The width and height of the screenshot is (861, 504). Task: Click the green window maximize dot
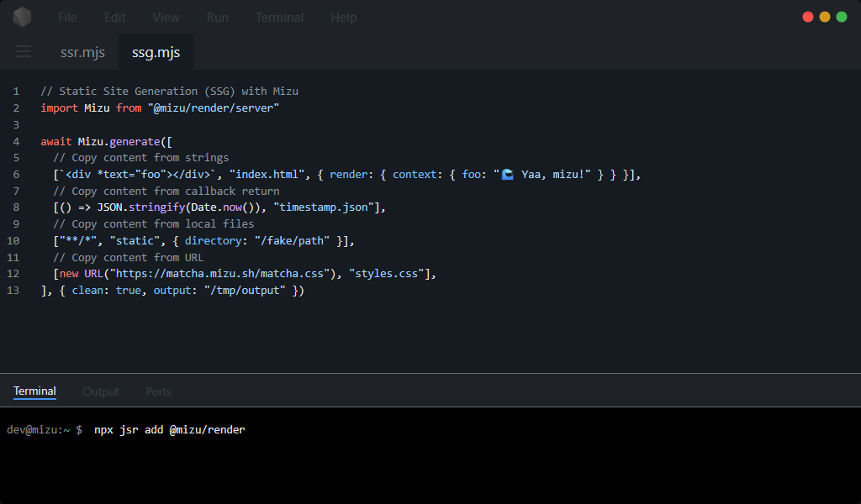pos(841,17)
